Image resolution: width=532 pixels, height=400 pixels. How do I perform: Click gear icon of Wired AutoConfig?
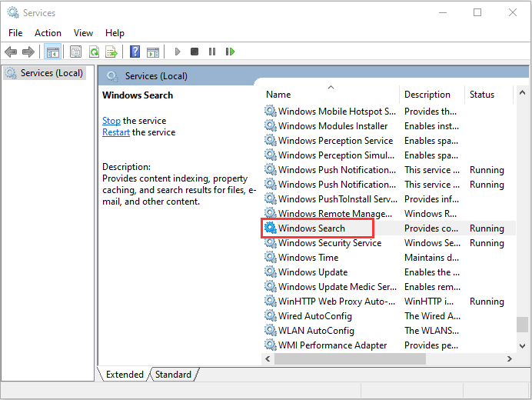pyautogui.click(x=271, y=315)
